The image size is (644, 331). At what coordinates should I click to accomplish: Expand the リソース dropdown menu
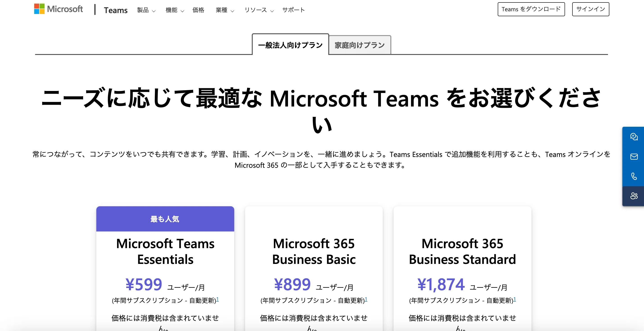point(259,10)
